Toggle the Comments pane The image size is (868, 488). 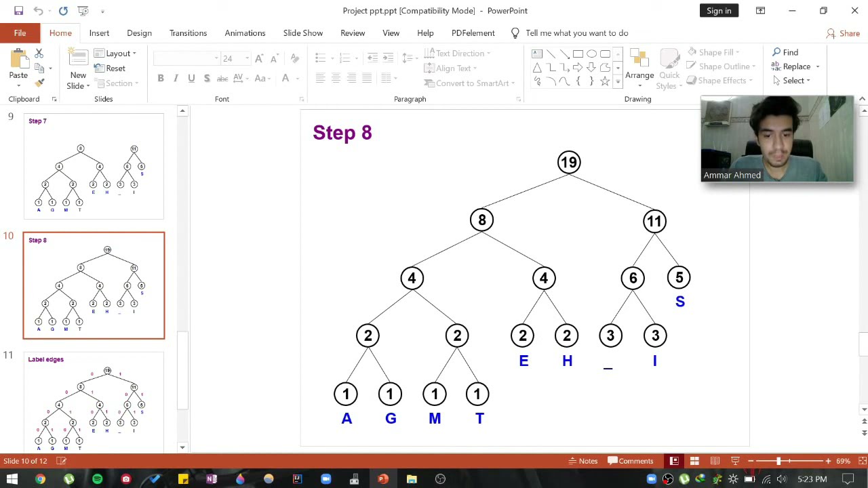631,461
